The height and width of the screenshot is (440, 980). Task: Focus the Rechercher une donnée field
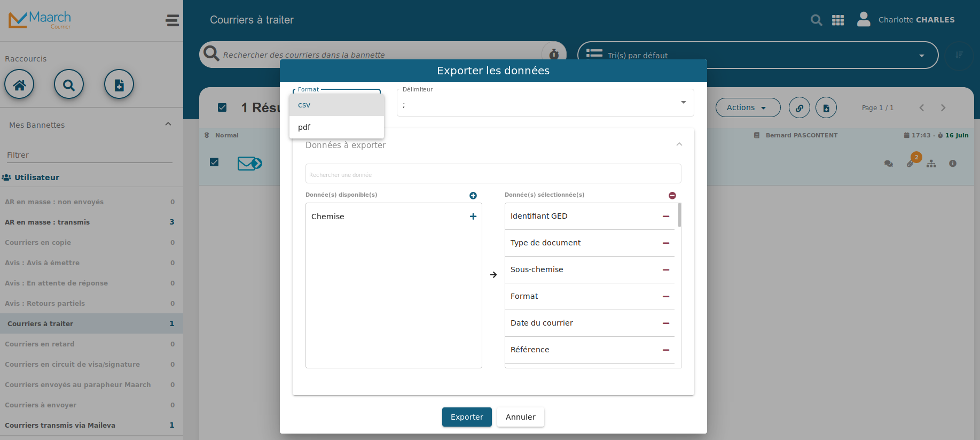[493, 174]
